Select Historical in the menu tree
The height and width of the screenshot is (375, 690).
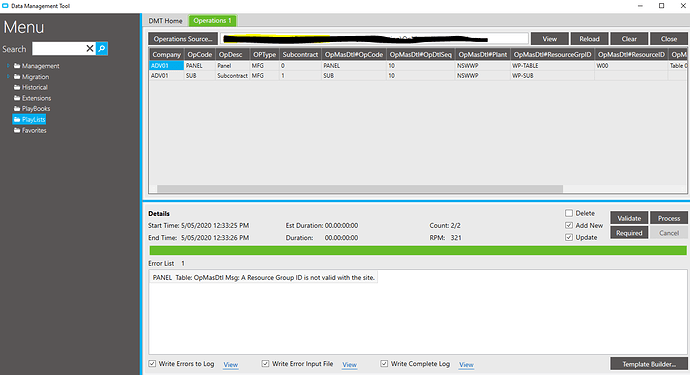[35, 87]
